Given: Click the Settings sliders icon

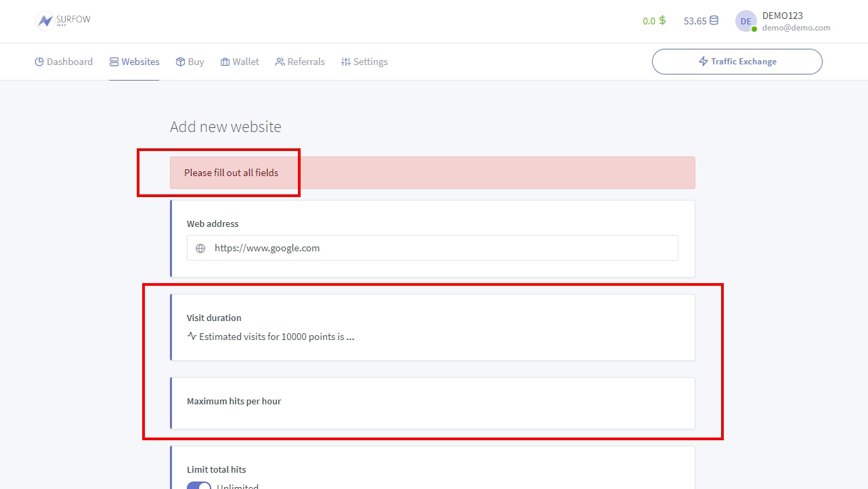Looking at the screenshot, I should pos(345,62).
